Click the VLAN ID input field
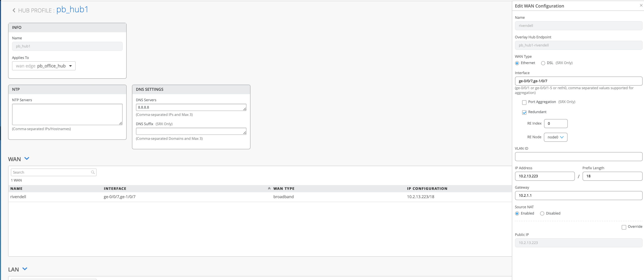Screen dimensions: 644x280 pos(578,157)
